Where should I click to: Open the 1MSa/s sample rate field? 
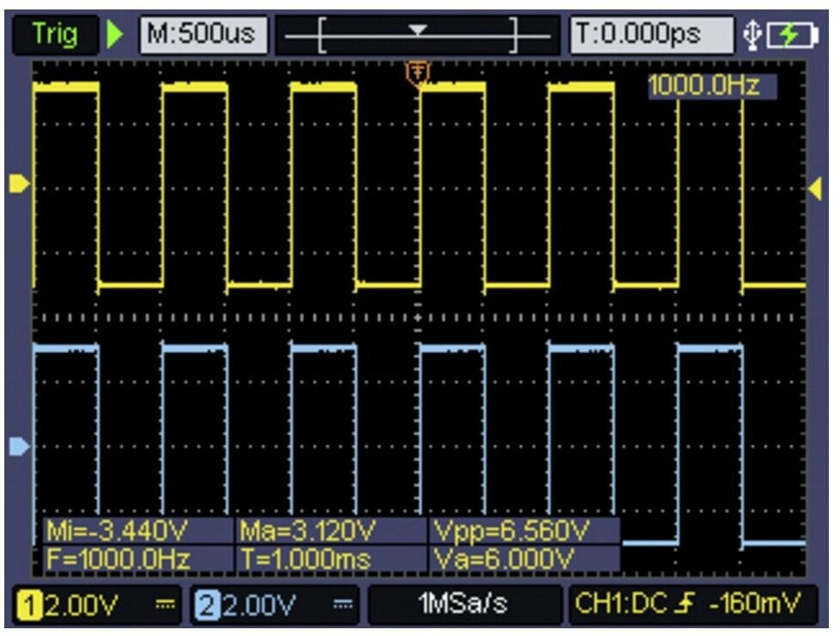coord(464,604)
